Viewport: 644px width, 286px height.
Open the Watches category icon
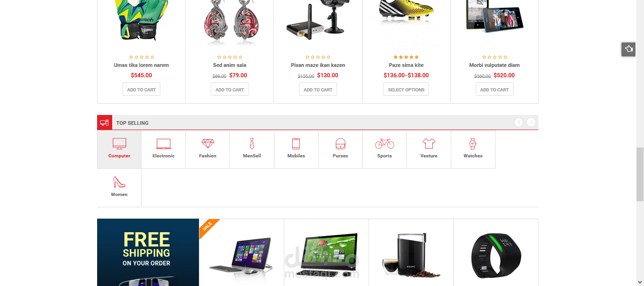click(473, 144)
